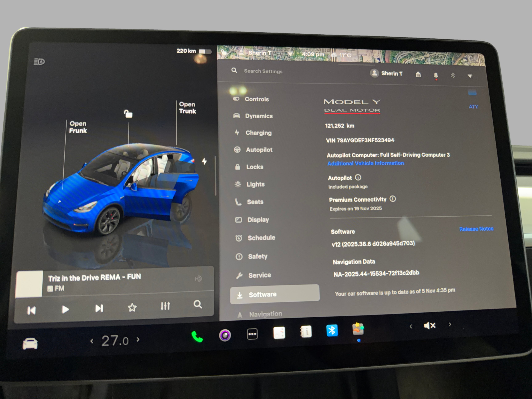The height and width of the screenshot is (399, 532).
Task: Unmute the volume speaker icon
Action: point(429,326)
